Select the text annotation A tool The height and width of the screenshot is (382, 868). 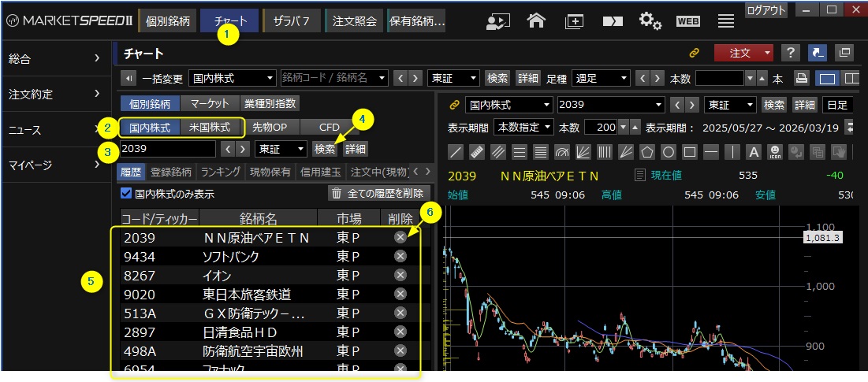tap(753, 151)
